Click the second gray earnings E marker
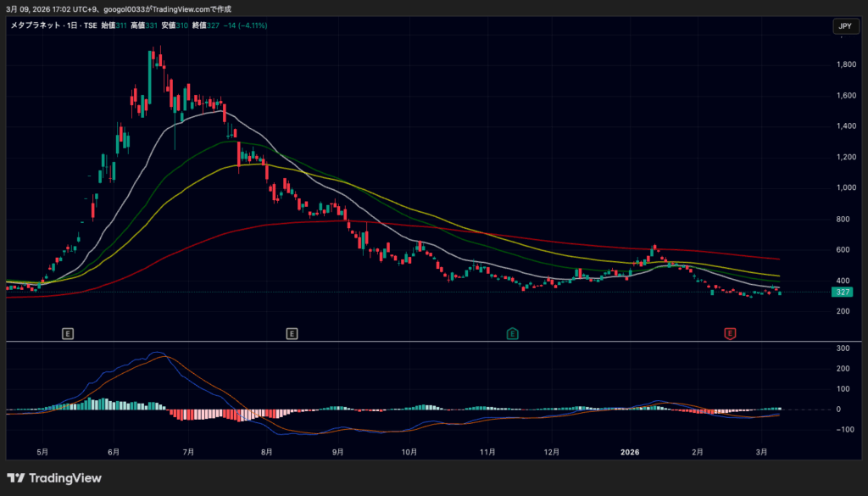Image resolution: width=868 pixels, height=496 pixels. [292, 334]
